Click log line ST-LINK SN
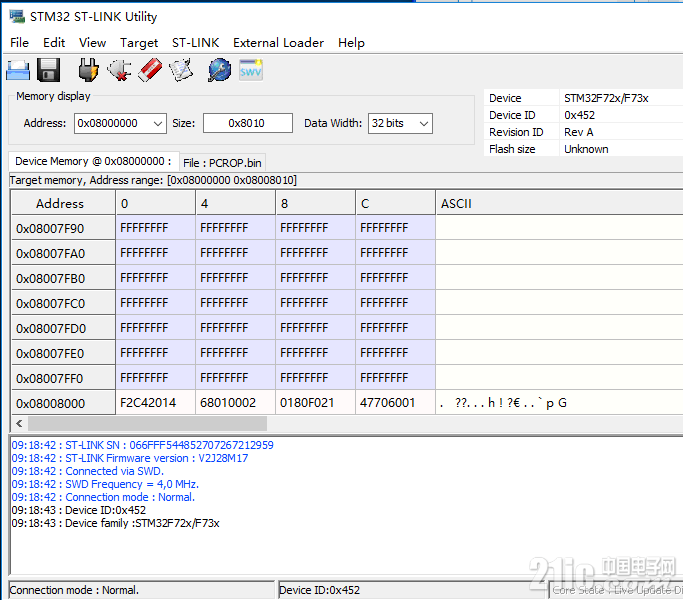 pyautogui.click(x=142, y=445)
